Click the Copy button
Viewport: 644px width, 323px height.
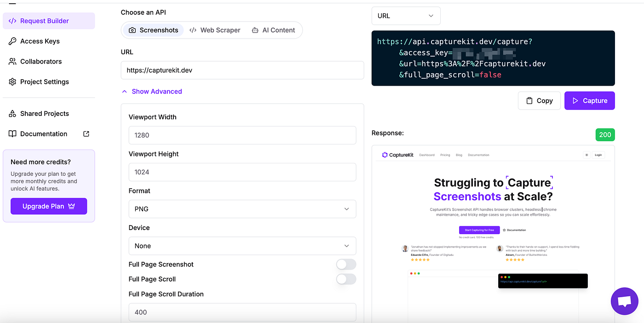539,101
